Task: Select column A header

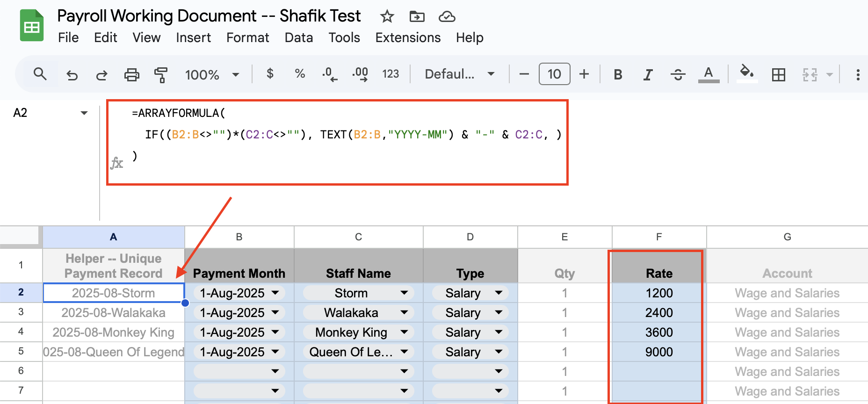Action: coord(114,237)
